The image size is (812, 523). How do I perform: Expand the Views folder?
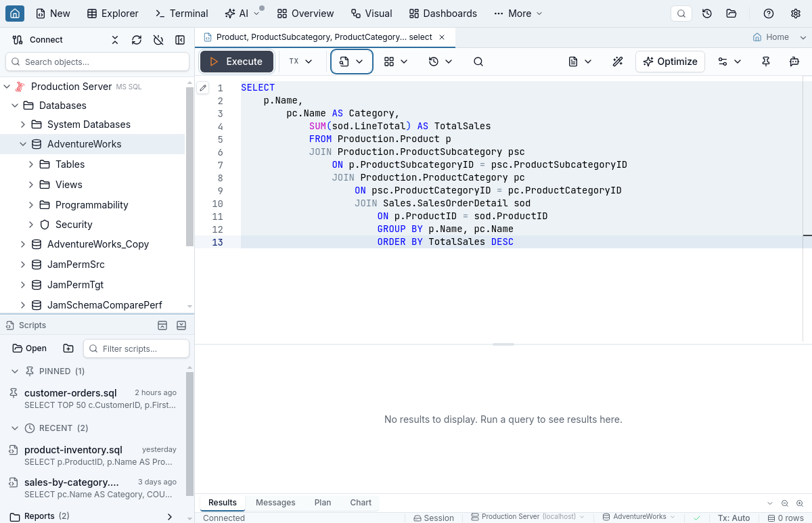click(x=31, y=185)
